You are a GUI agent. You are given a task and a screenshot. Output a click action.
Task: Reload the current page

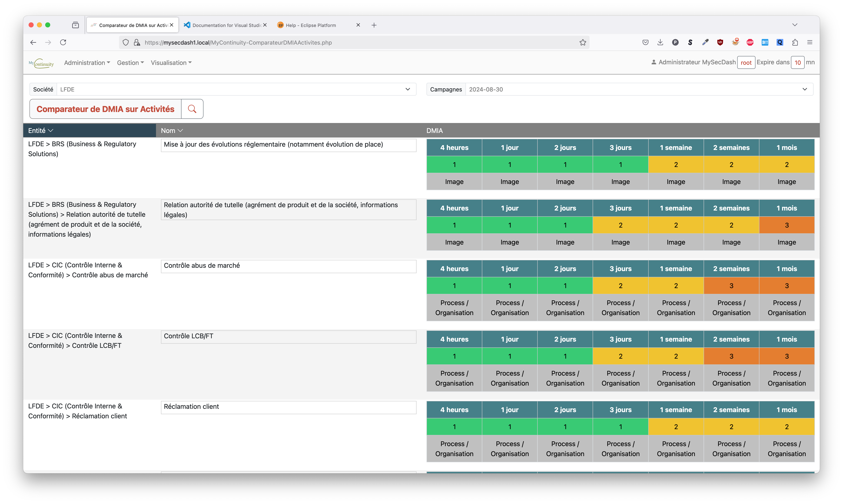click(63, 43)
